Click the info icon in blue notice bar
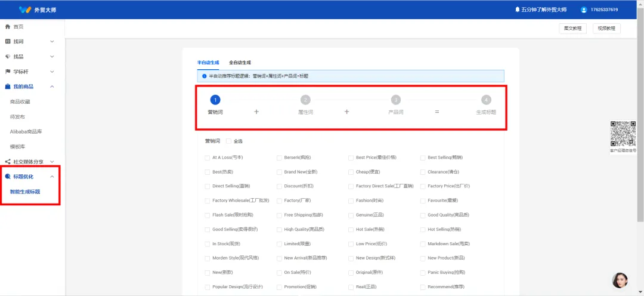The image size is (644, 296). (205, 76)
